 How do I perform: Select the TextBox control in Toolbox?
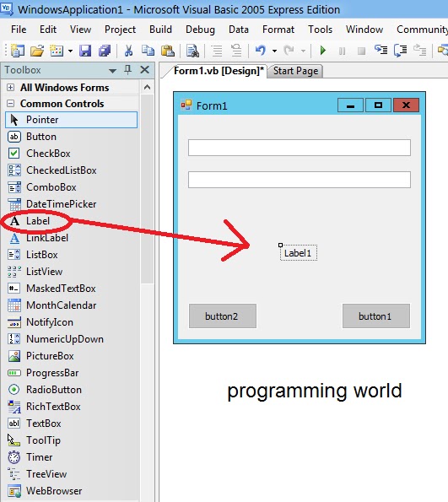tap(72, 424)
